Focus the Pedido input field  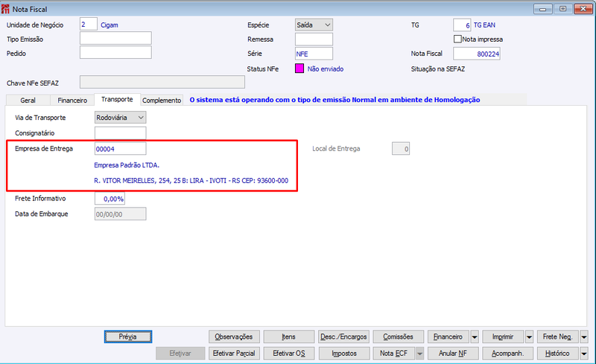[x=115, y=52]
